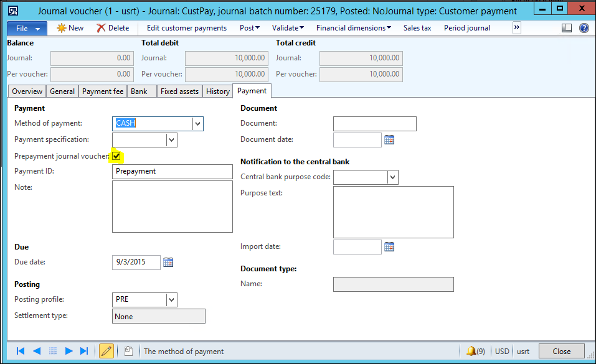
Task: Click into the Payment ID field
Action: point(172,172)
